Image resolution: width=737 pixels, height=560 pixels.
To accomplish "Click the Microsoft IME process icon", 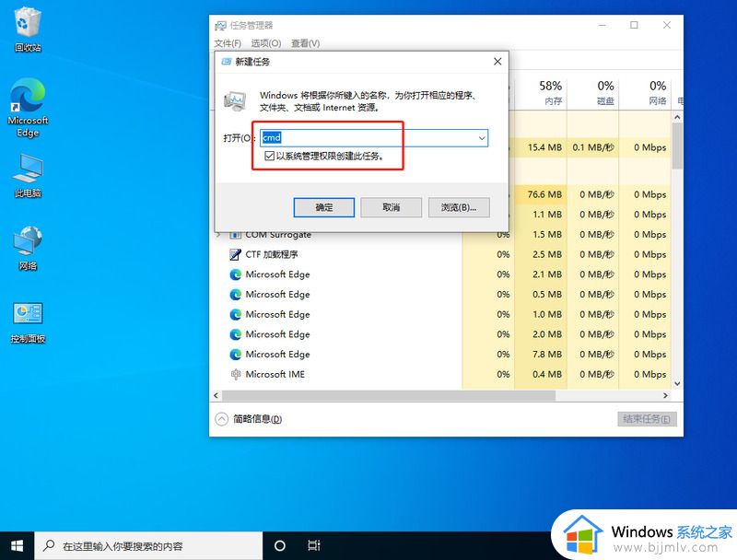I will point(235,375).
